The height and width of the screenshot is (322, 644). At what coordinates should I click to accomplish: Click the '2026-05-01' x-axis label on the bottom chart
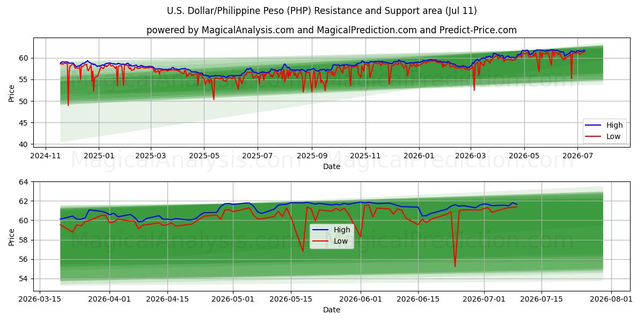click(233, 301)
